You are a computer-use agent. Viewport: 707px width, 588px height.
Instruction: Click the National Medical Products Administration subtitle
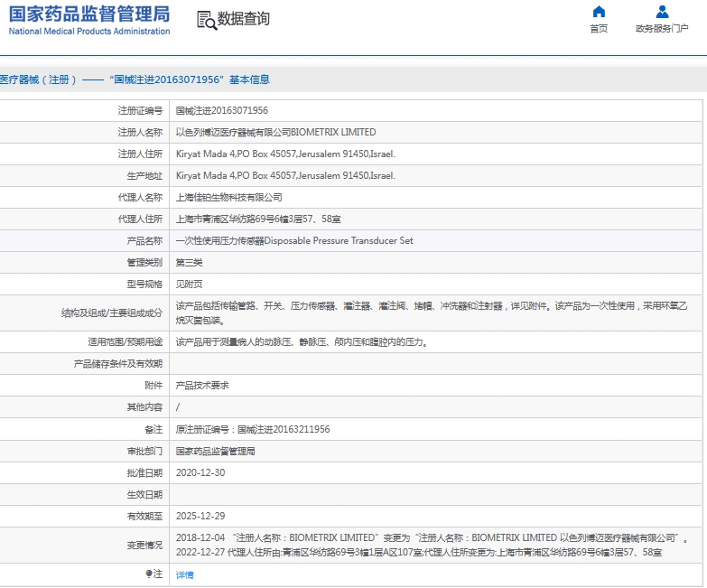[89, 32]
